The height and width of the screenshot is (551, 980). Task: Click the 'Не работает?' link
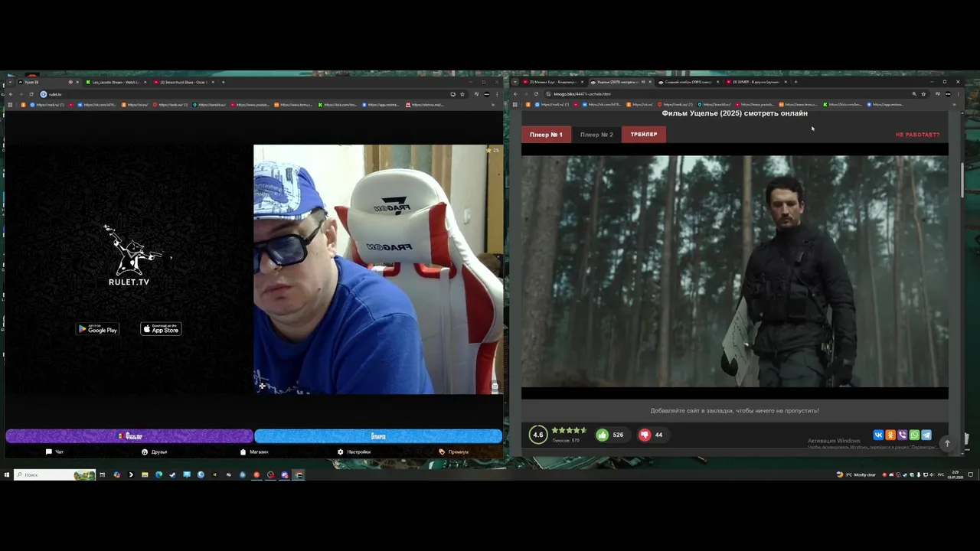pos(917,135)
